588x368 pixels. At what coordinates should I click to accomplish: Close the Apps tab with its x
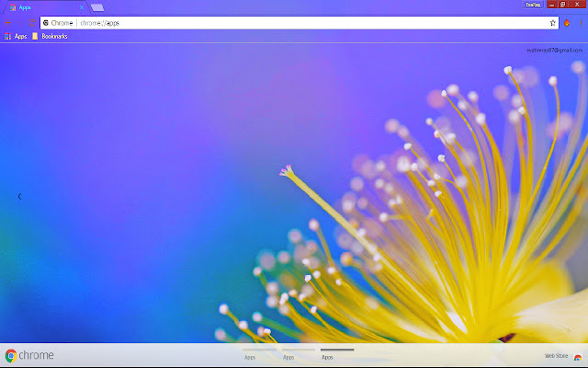click(82, 7)
